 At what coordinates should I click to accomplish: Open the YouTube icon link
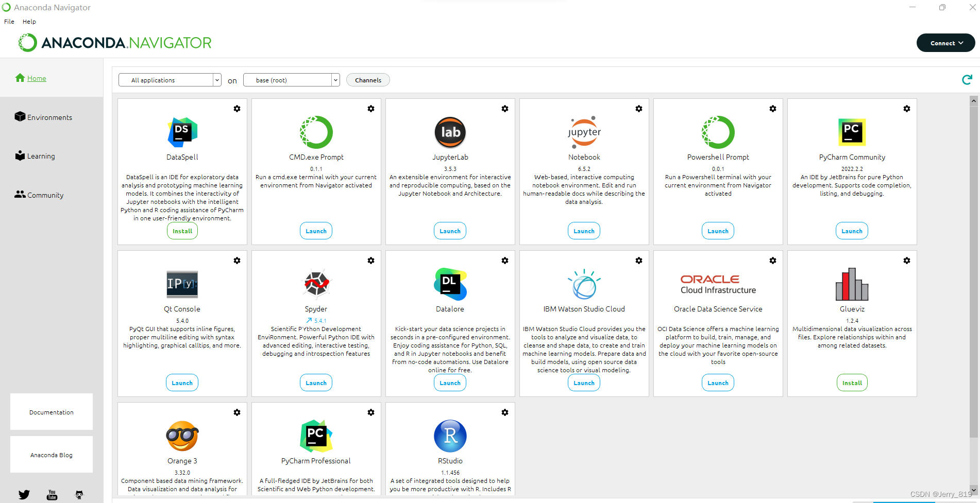(52, 495)
